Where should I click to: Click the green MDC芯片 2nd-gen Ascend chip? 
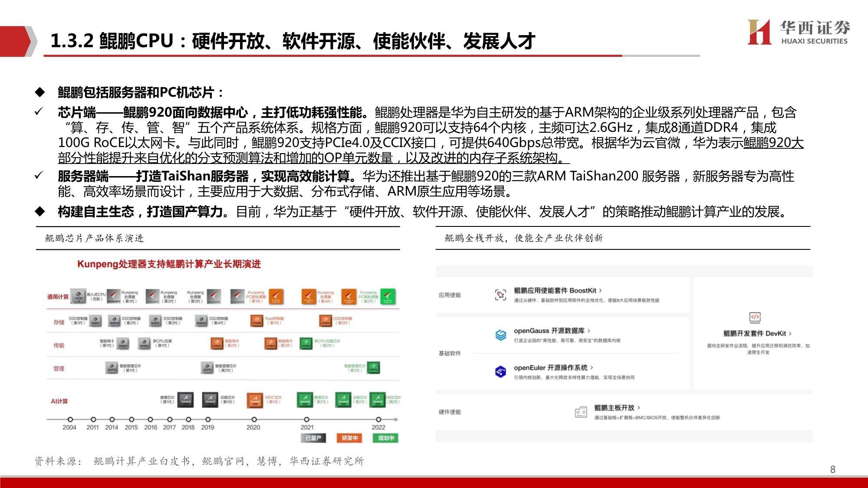click(378, 400)
